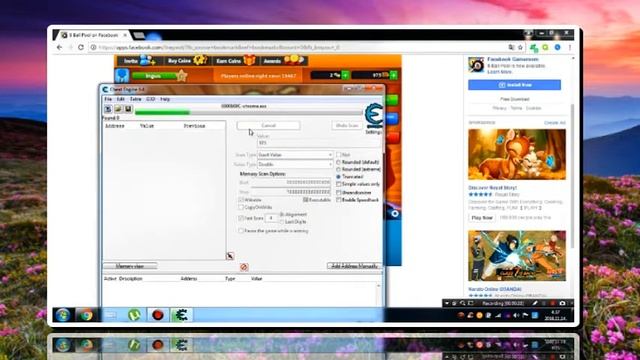Image resolution: width=640 pixels, height=360 pixels.
Task: Toggle the CopyOnWrite checkbox
Action: pos(241,207)
